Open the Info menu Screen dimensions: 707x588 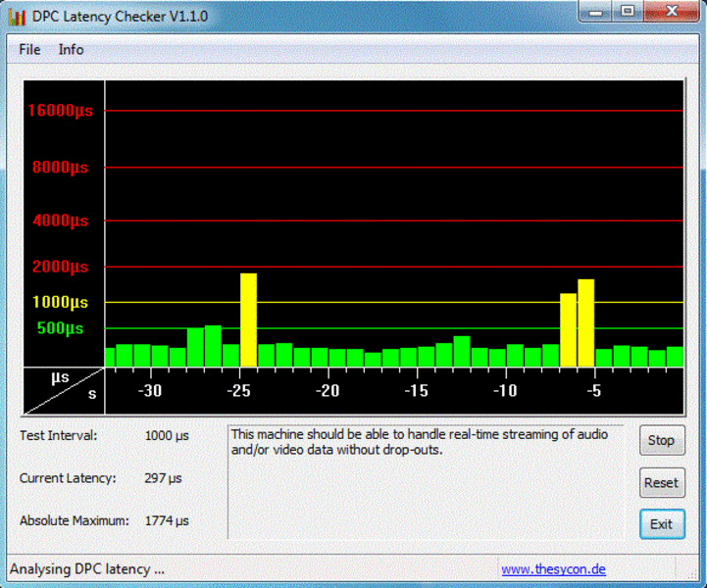tap(71, 49)
